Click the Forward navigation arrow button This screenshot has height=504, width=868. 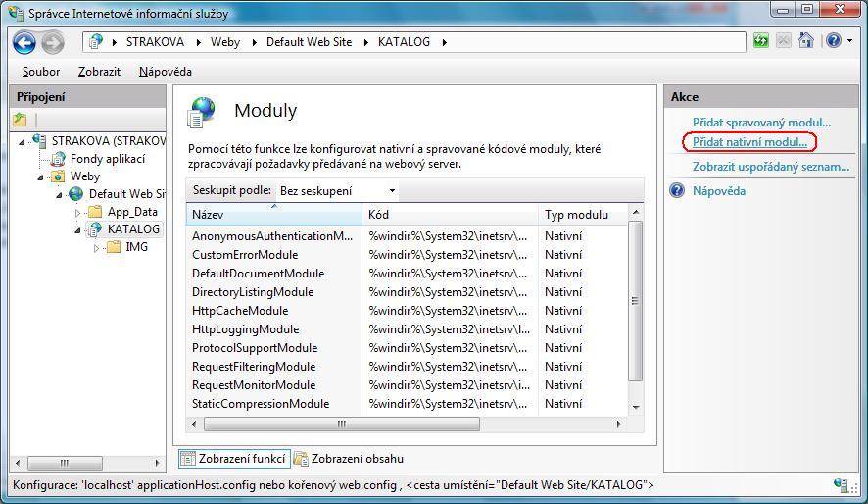click(52, 42)
